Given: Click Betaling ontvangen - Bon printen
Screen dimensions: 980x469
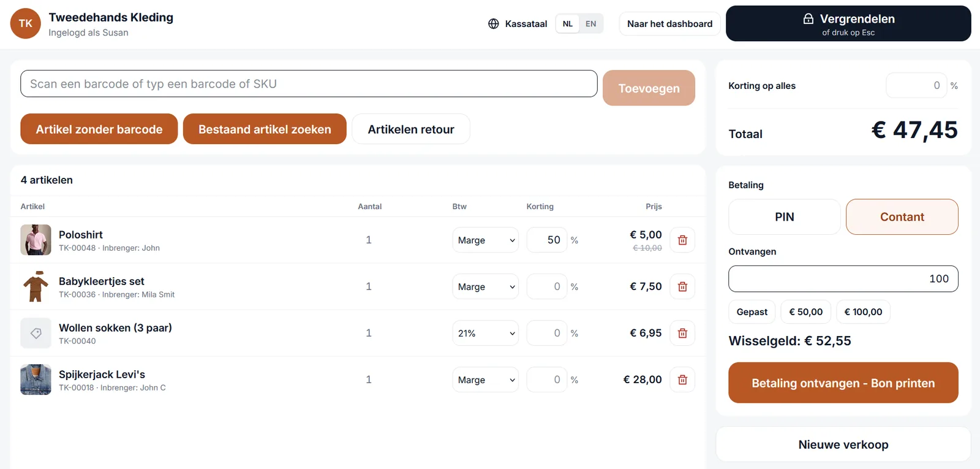Looking at the screenshot, I should (x=843, y=383).
